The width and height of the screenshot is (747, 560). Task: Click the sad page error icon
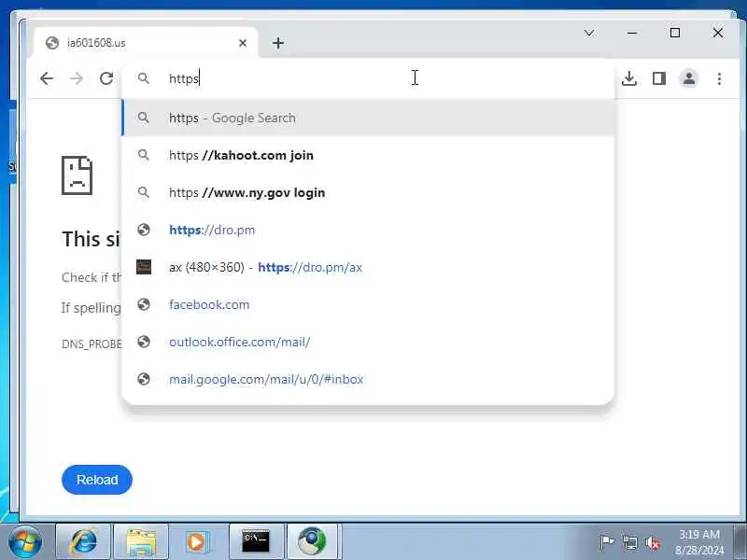coord(77,175)
